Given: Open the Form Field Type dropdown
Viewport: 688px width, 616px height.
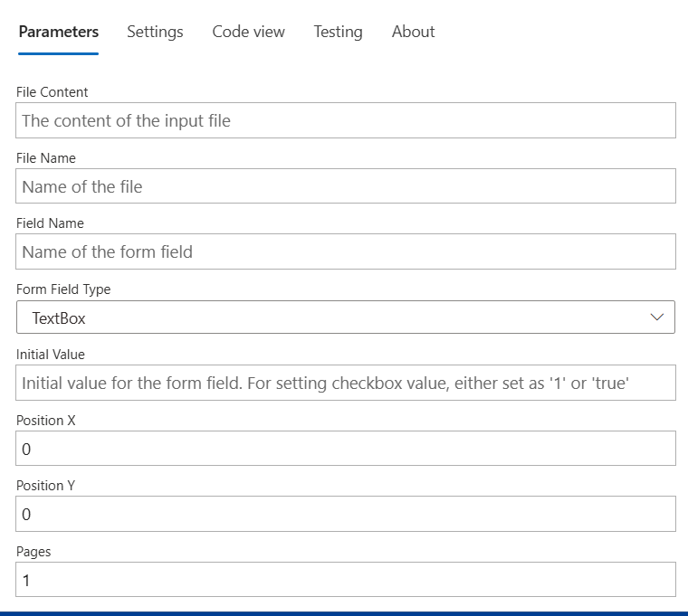Looking at the screenshot, I should [346, 317].
